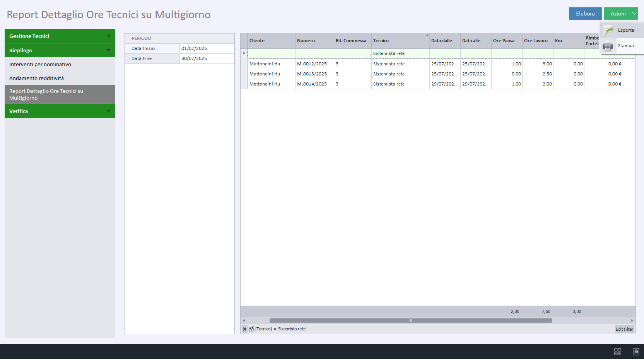
Task: Select row ML0013/2025
Action: coord(438,74)
